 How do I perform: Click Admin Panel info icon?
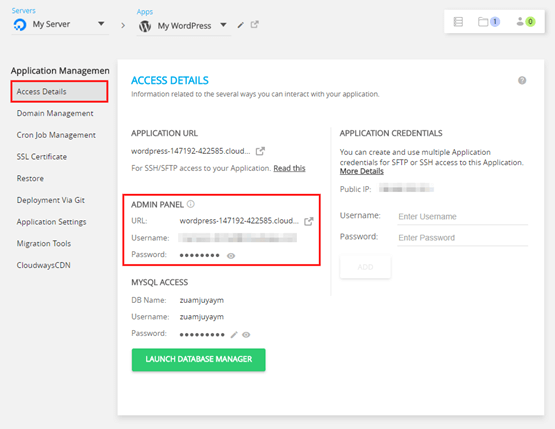coord(190,204)
